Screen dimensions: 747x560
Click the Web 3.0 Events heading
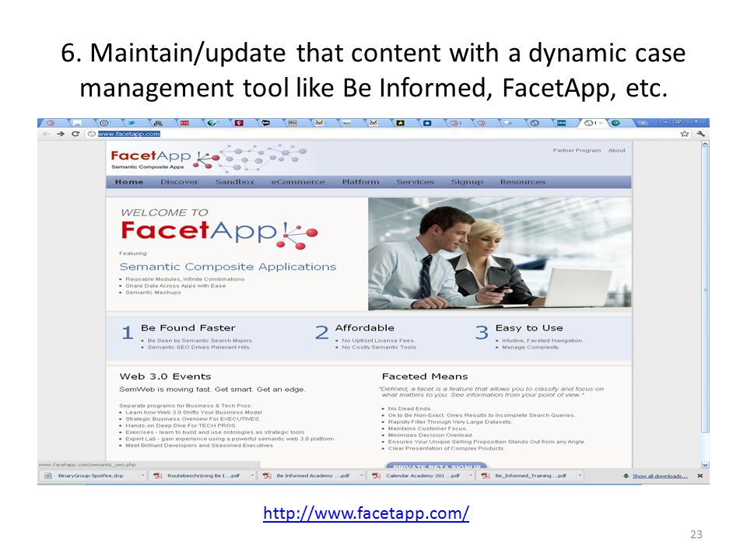[165, 376]
